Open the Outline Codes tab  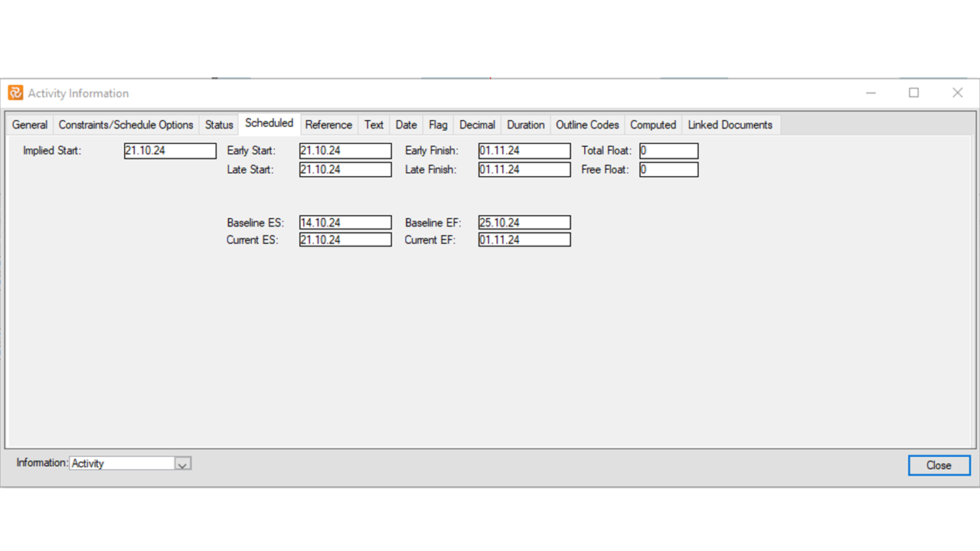pos(587,125)
